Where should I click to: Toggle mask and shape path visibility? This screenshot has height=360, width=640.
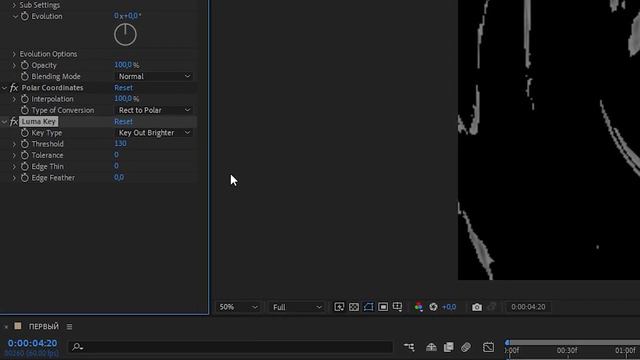[x=368, y=307]
